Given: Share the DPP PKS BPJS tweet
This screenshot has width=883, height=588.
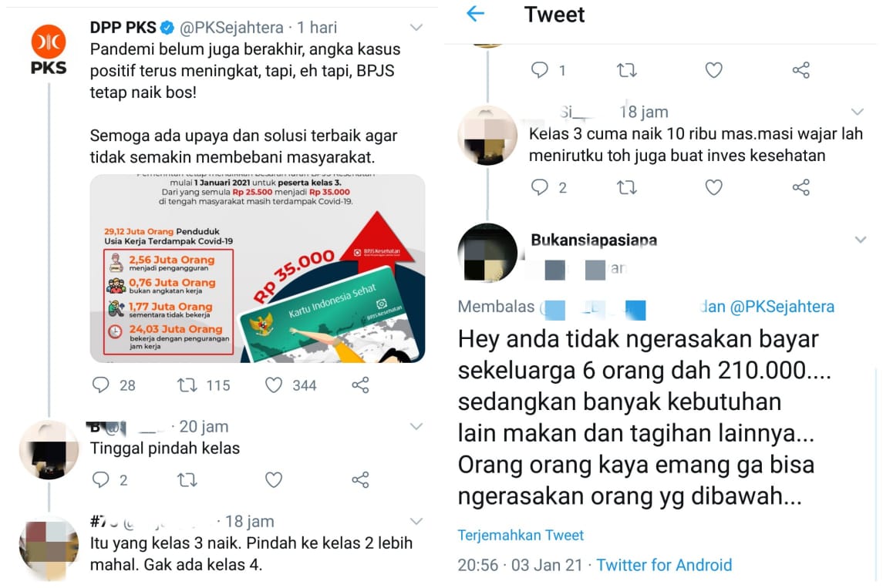Looking at the screenshot, I should tap(360, 385).
